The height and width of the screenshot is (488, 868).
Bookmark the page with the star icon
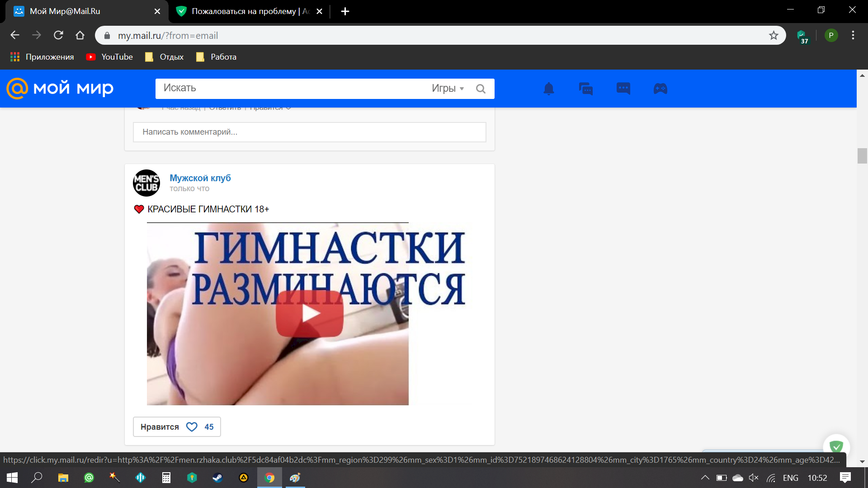click(774, 35)
